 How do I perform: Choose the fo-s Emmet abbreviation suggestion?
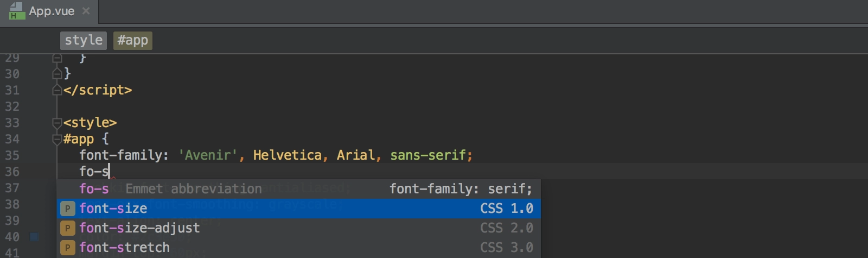pos(298,189)
